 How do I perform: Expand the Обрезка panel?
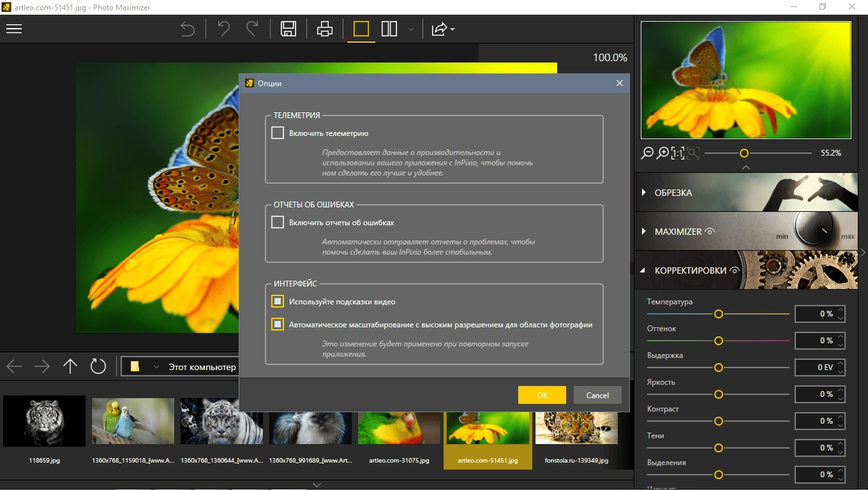click(746, 193)
